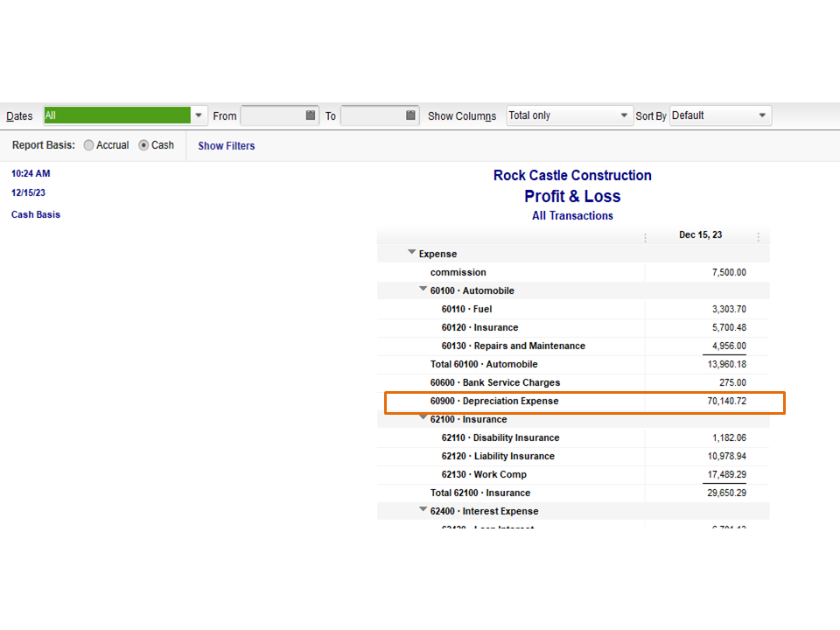This screenshot has width=840, height=630.
Task: Click the amount 17,489.29
Action: pyautogui.click(x=726, y=474)
